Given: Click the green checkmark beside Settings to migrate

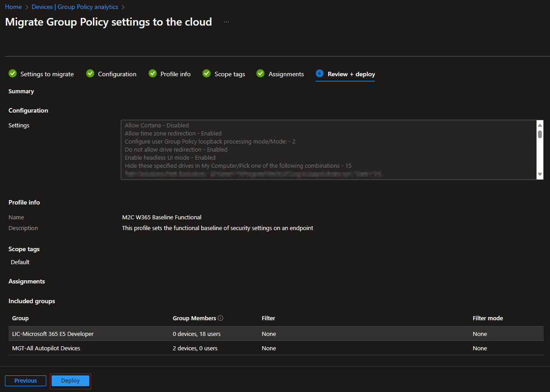Looking at the screenshot, I should tap(13, 74).
